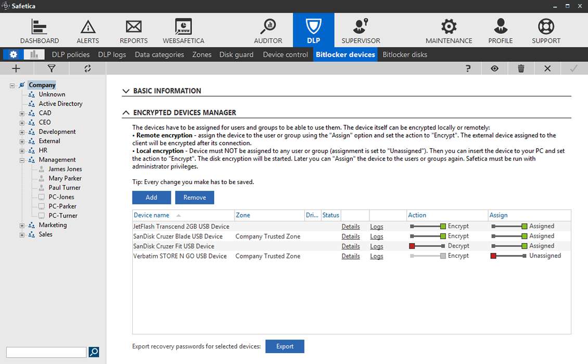This screenshot has width=588, height=364.
Task: Expand the Basic Information section
Action: (x=126, y=91)
